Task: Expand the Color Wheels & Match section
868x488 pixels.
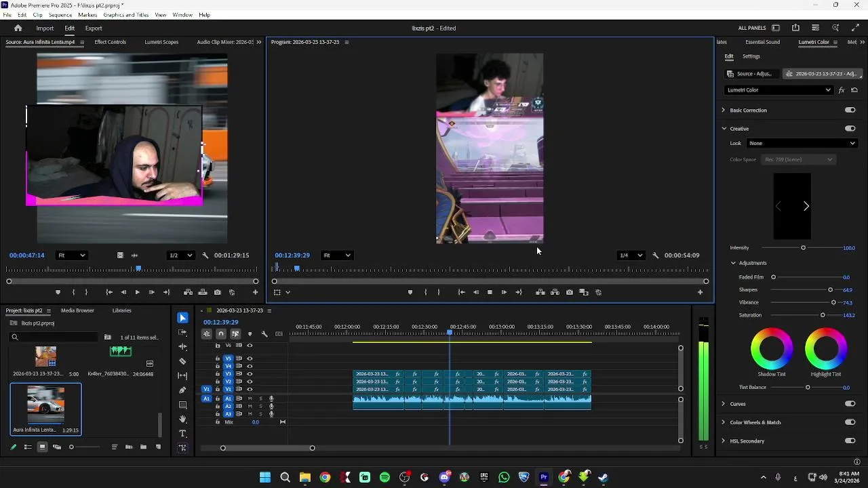Action: [723, 422]
